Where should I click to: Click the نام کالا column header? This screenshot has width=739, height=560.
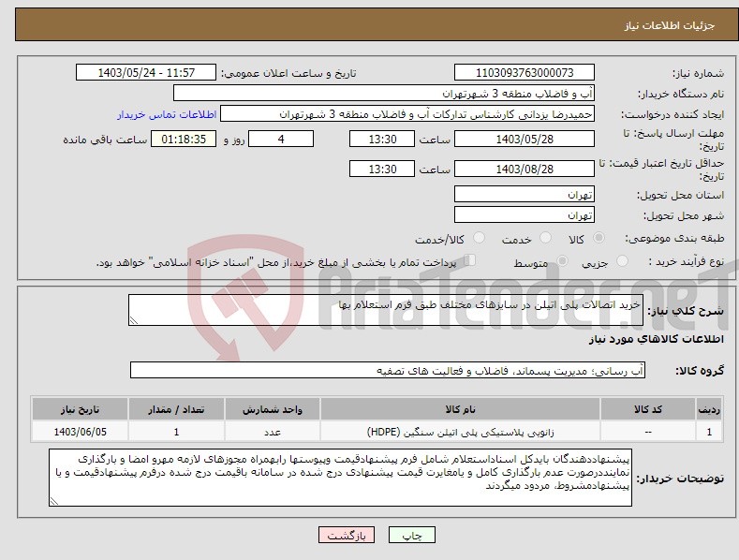pyautogui.click(x=460, y=409)
